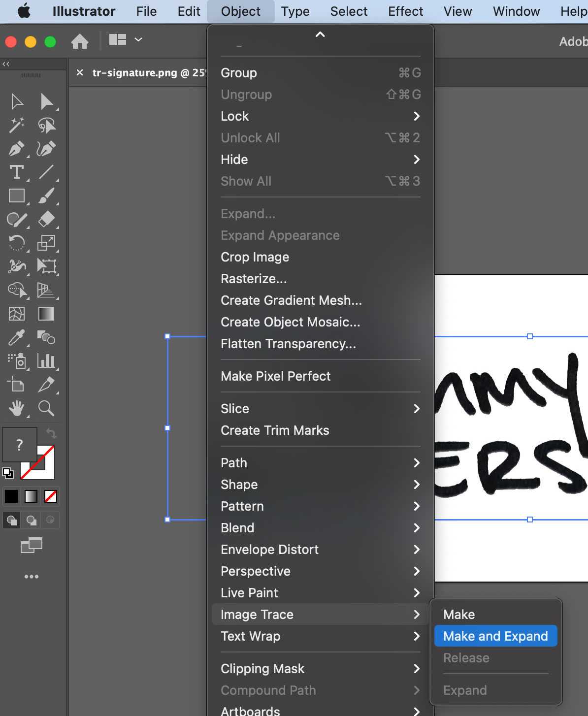The image size is (588, 716).
Task: Enable Draw Inside mode
Action: (50, 520)
